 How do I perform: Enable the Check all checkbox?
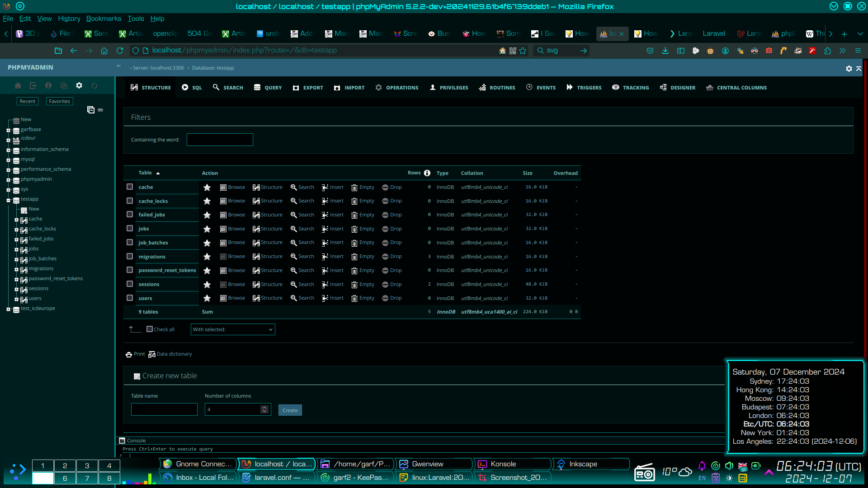click(x=150, y=329)
